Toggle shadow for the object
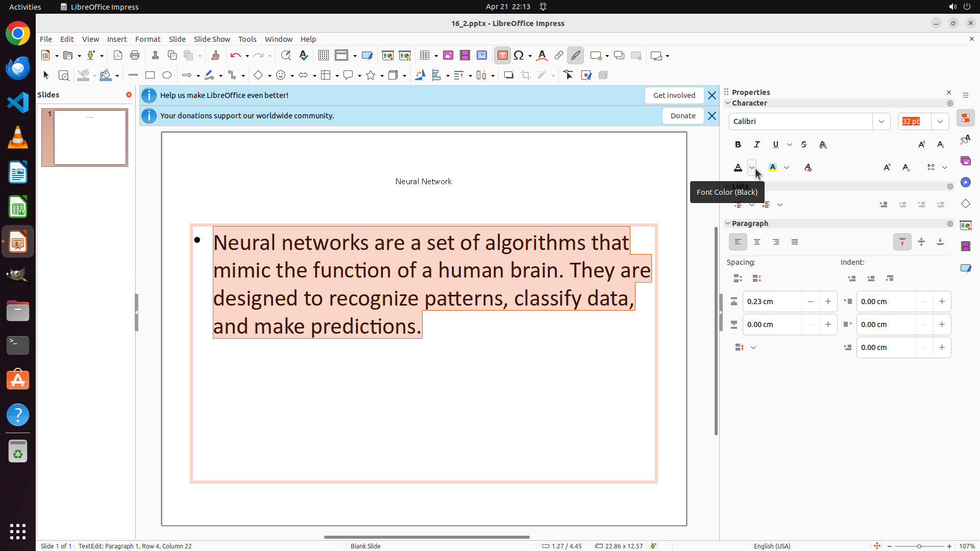The width and height of the screenshot is (980, 551). [x=508, y=76]
